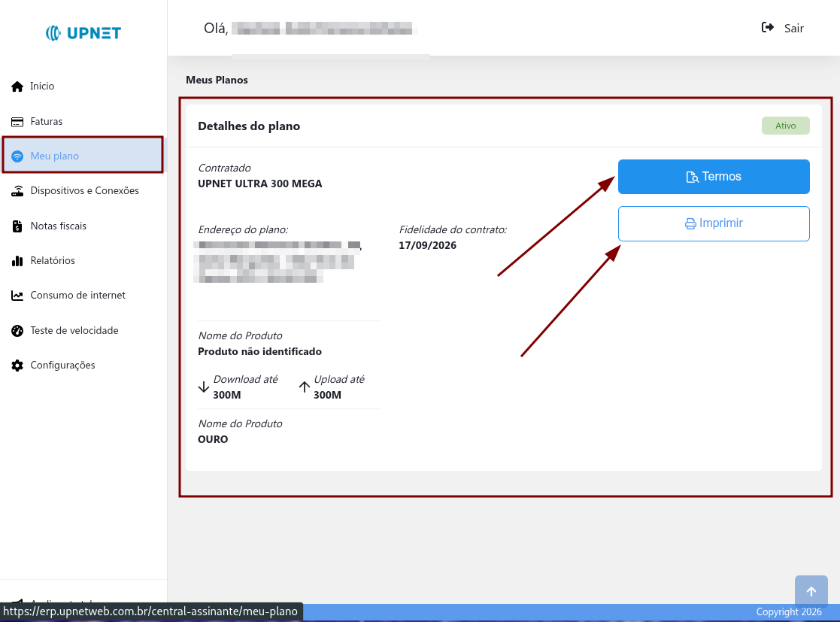The width and height of the screenshot is (840, 622).
Task: Click the router icon for Dispositivos e Conexões
Action: 17,191
